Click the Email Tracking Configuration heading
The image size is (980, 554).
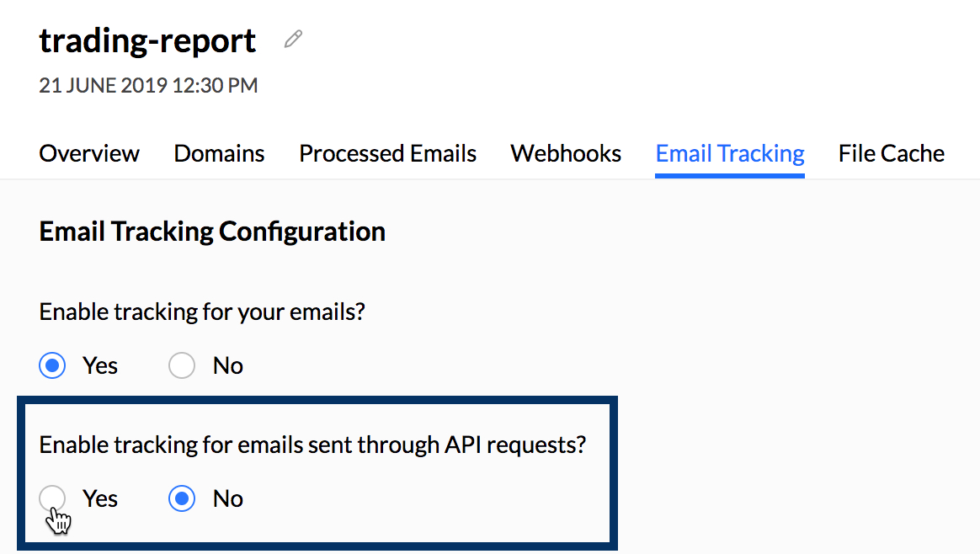(x=212, y=232)
